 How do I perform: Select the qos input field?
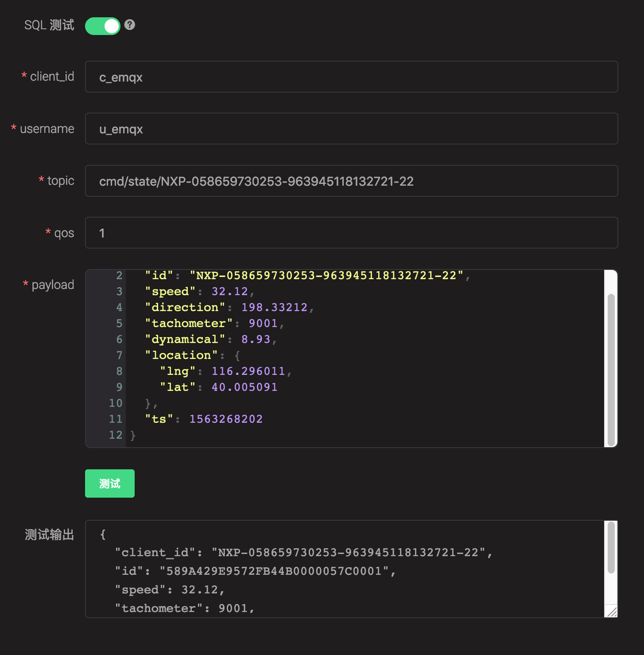(x=351, y=233)
